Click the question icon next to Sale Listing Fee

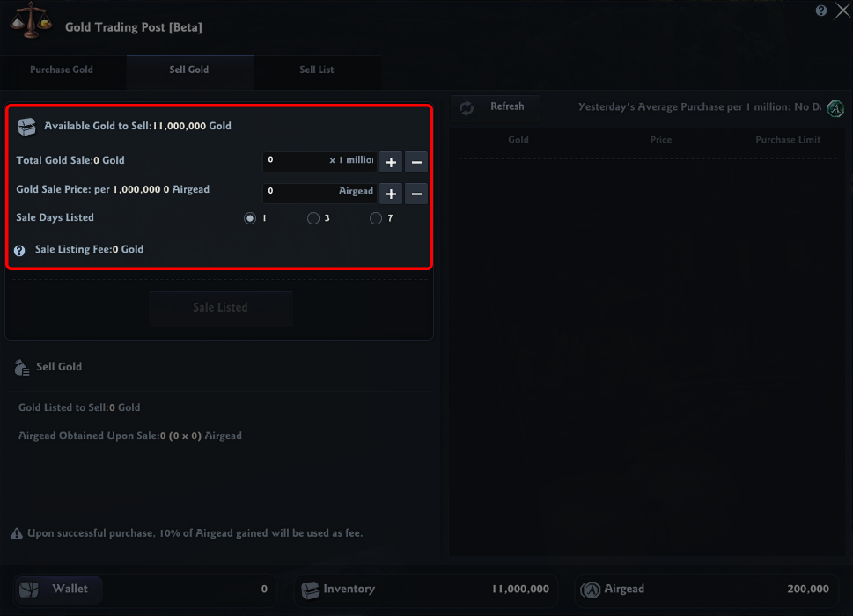(x=19, y=250)
